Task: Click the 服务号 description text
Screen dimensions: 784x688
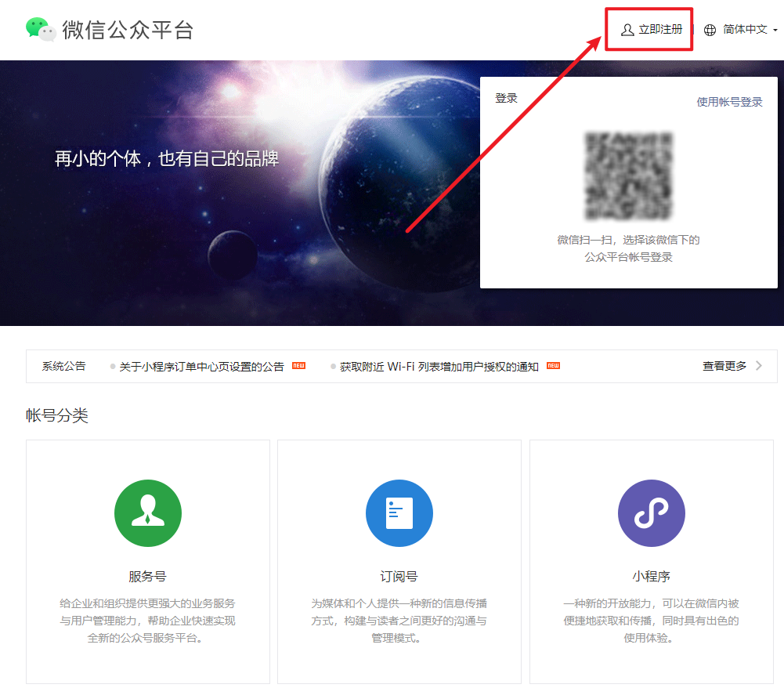Action: tap(147, 621)
